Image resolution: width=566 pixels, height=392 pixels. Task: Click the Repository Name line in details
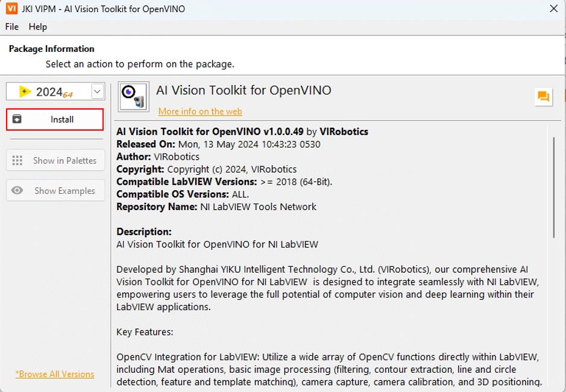tap(216, 207)
